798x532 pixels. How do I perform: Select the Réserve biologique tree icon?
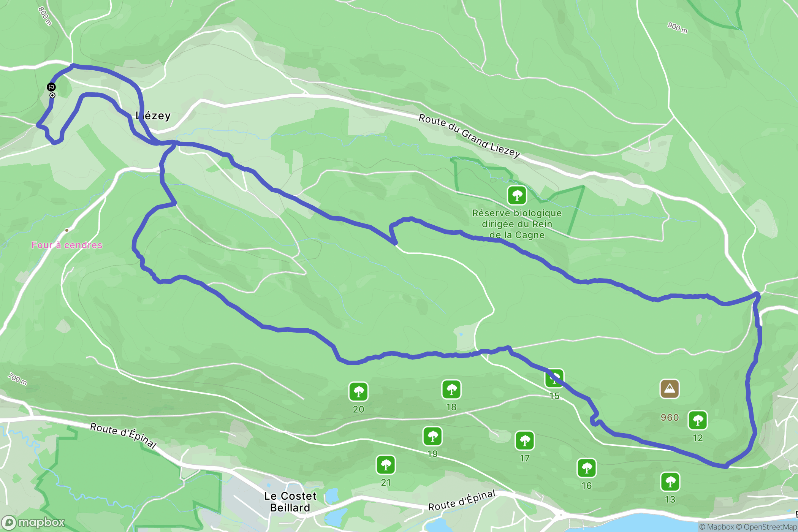coord(517,195)
